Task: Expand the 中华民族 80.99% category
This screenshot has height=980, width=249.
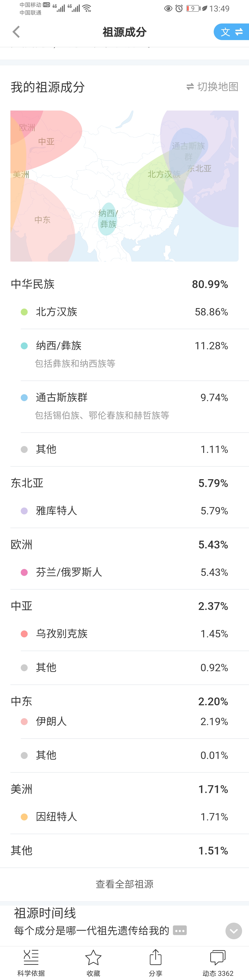Action: point(119,284)
